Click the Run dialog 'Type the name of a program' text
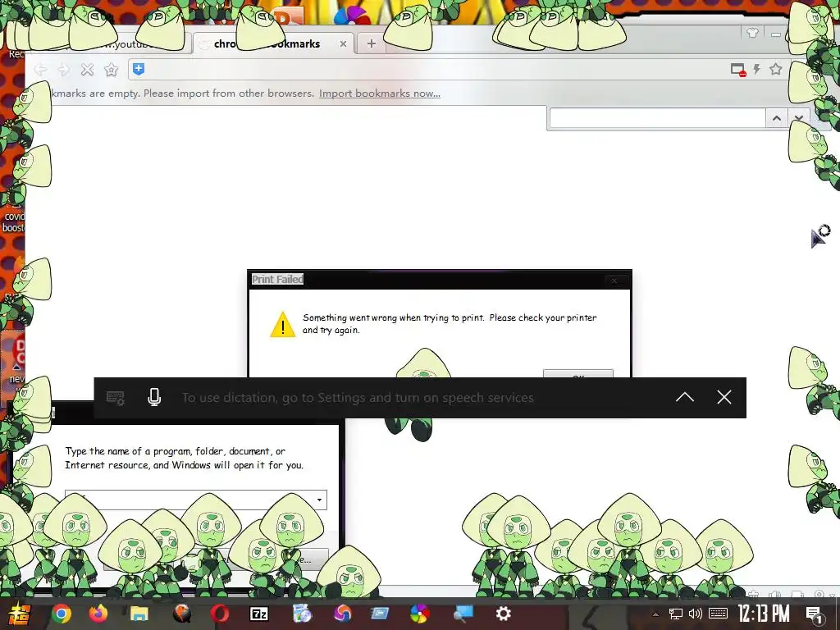Viewport: 840px width, 630px height. pyautogui.click(x=184, y=458)
